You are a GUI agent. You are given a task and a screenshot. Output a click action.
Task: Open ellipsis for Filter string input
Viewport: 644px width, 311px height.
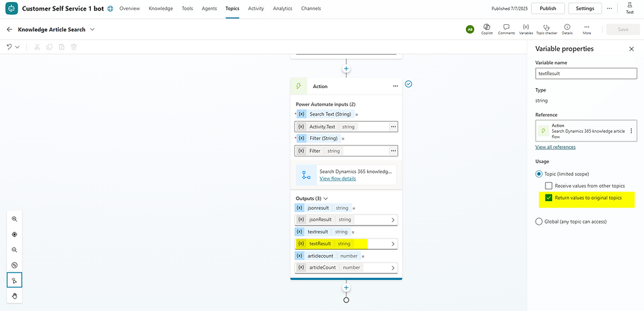click(x=393, y=151)
